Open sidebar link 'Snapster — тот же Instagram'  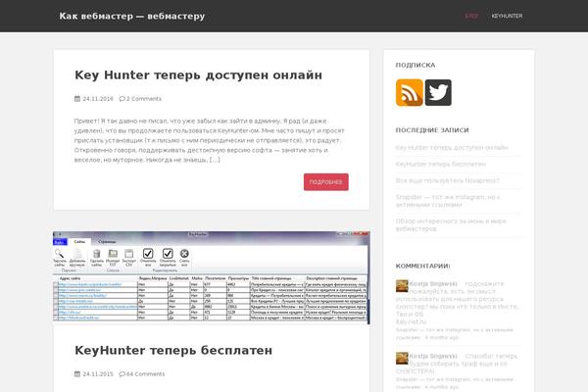[448, 201]
